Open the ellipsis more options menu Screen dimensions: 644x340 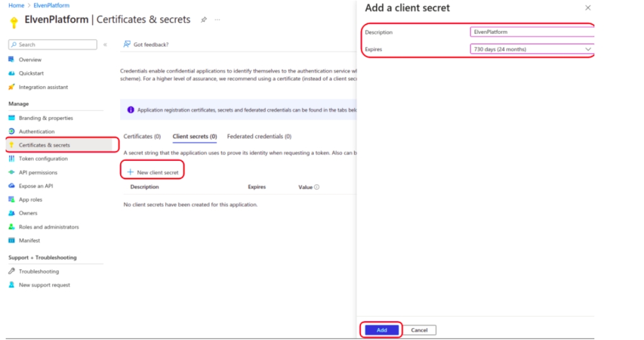[218, 20]
